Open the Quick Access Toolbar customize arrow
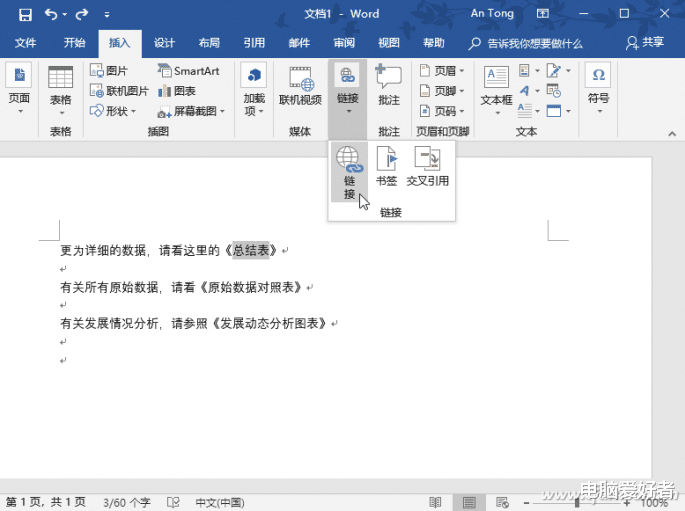685x511 pixels. (x=107, y=15)
